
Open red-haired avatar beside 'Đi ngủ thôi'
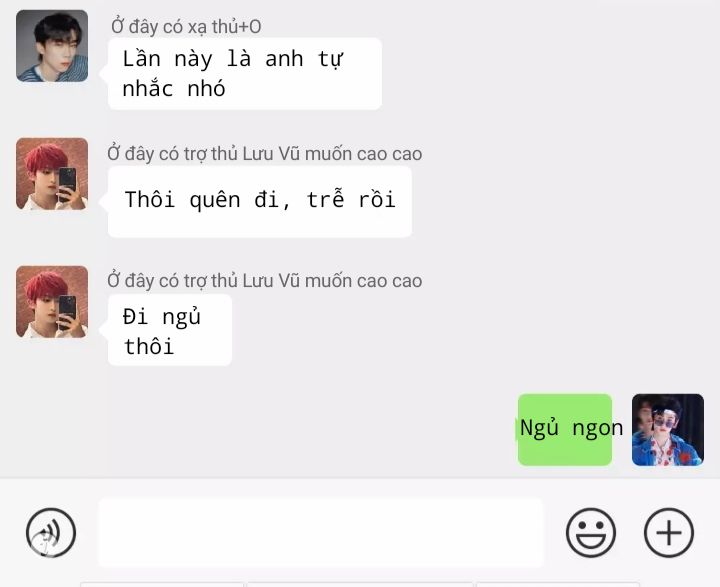[x=52, y=302]
